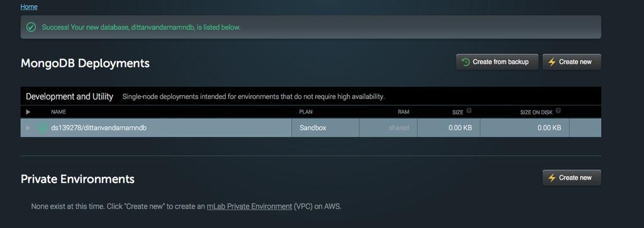Open the ds139278/dittanvandarnamndb database
This screenshot has width=644, height=228.
pos(99,128)
